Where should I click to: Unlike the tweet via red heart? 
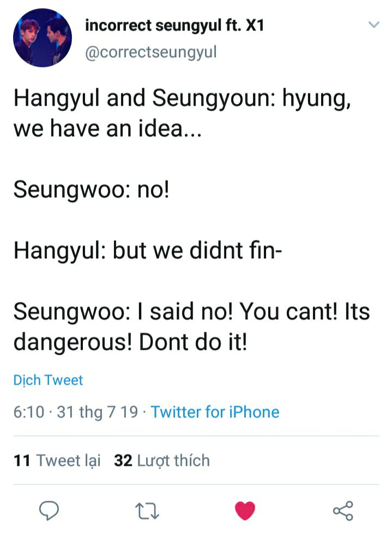click(x=245, y=511)
